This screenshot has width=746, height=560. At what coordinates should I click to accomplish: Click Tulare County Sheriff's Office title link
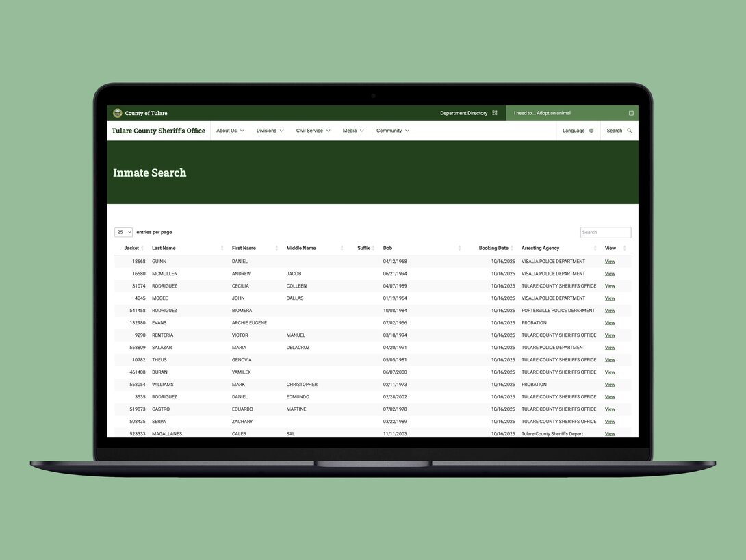click(x=158, y=131)
